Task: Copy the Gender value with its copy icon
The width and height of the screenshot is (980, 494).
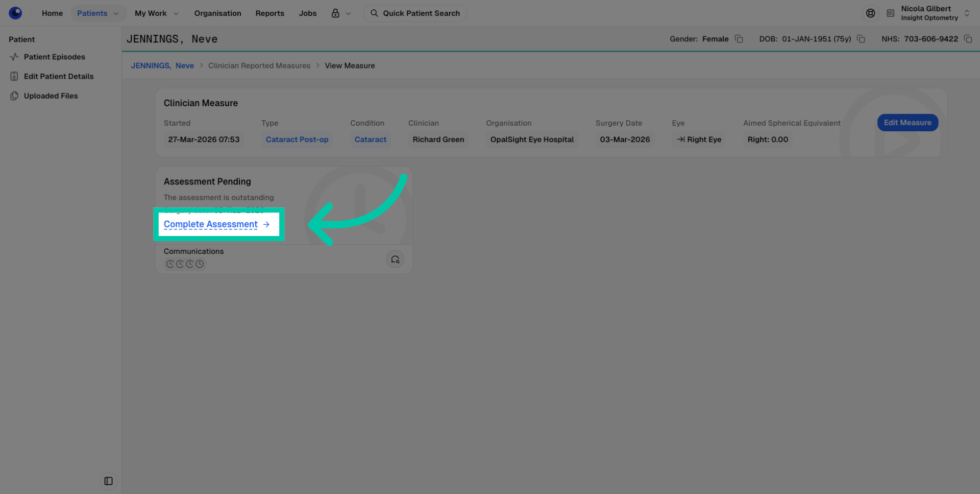Action: tap(739, 39)
